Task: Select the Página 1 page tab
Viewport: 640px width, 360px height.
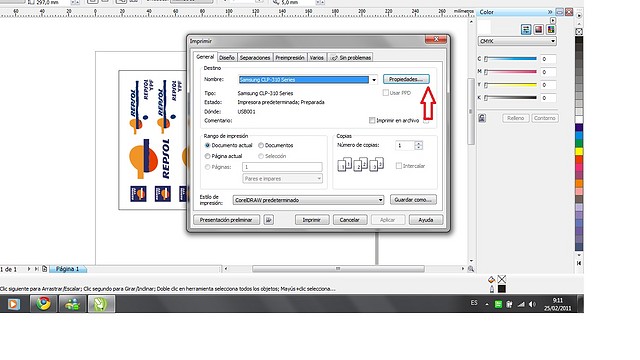Action: [x=67, y=269]
